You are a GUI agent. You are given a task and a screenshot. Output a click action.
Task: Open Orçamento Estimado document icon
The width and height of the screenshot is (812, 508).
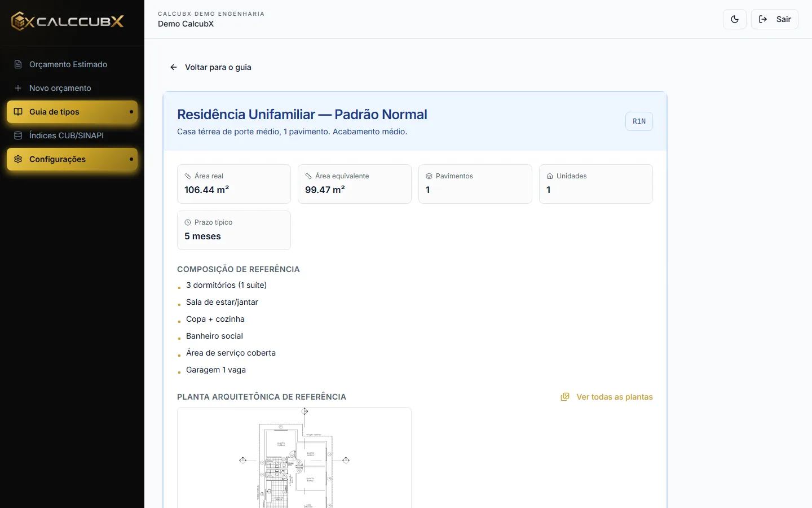click(x=18, y=64)
